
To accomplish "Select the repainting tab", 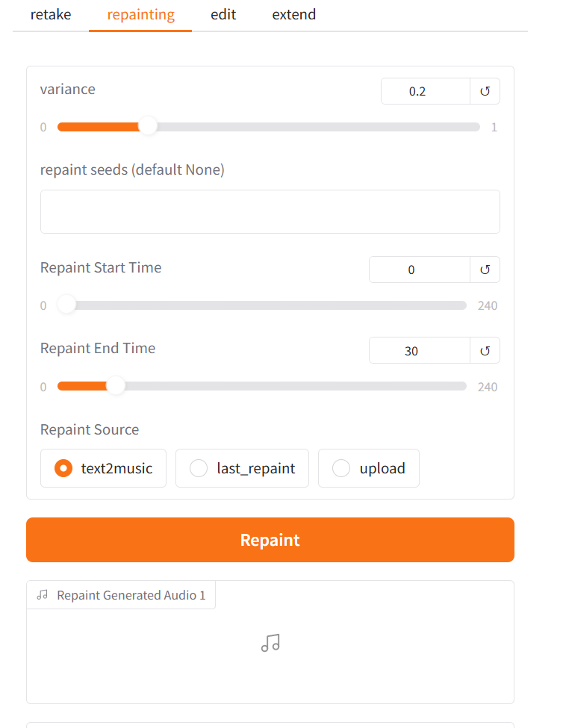I will point(140,15).
